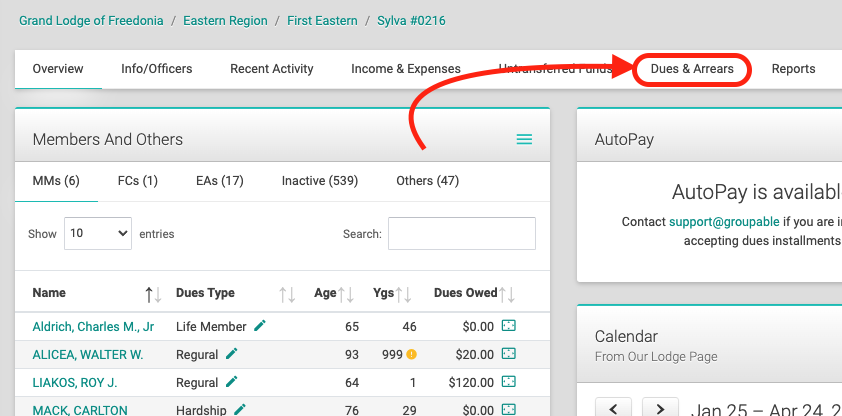Edit dues type pencil for ALICEA, WALTER W.
This screenshot has height=416, width=842.
(x=231, y=354)
